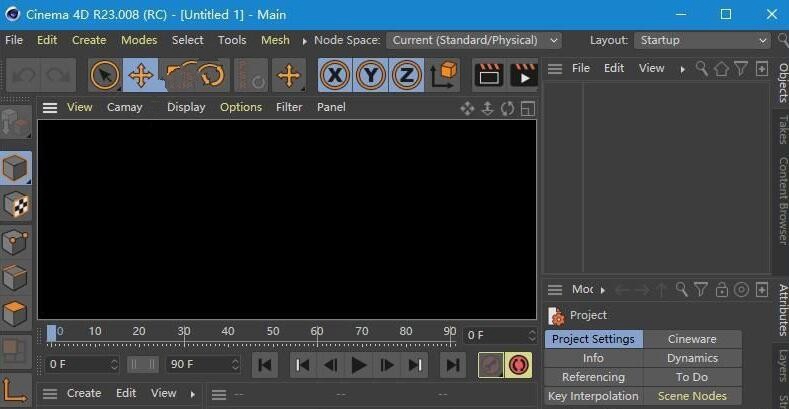Screen dimensions: 789x409
Task: Select Polygons mode icon
Action: (15, 314)
